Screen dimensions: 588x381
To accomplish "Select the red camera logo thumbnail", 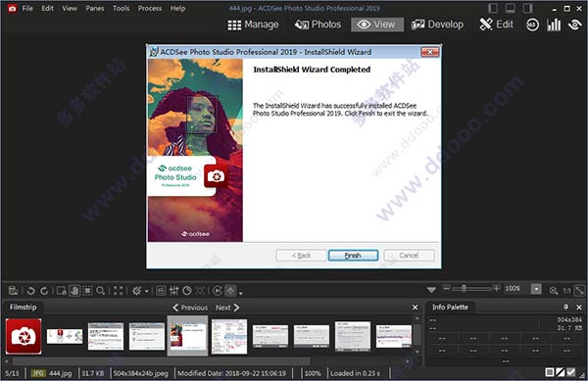I will pyautogui.click(x=24, y=336).
